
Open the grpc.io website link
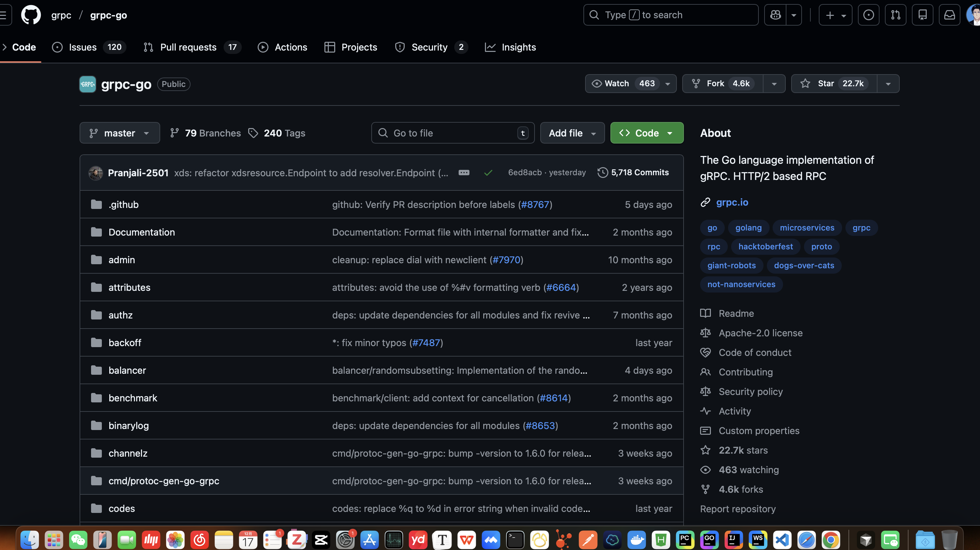coord(732,202)
